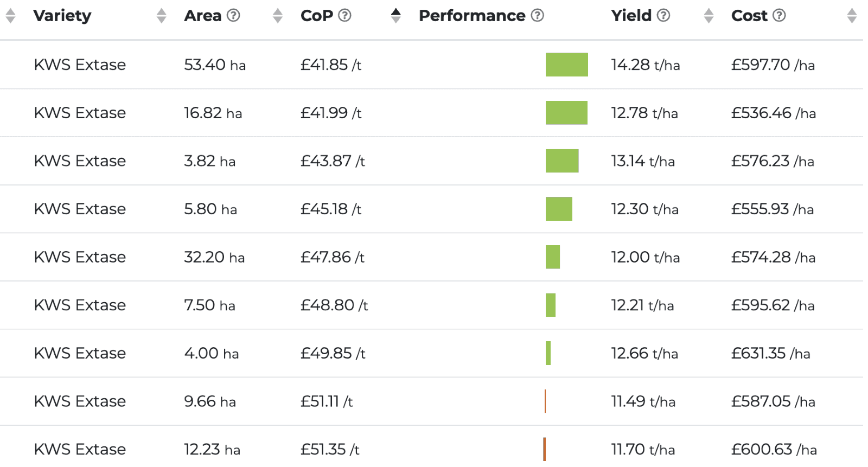Click the £631.35 /ha cost cell

click(x=770, y=353)
